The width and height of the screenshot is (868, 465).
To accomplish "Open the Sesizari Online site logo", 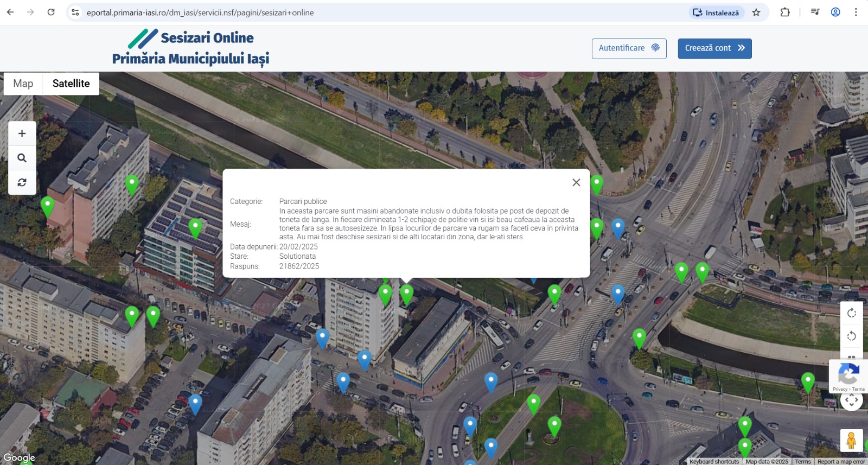I will [190, 48].
